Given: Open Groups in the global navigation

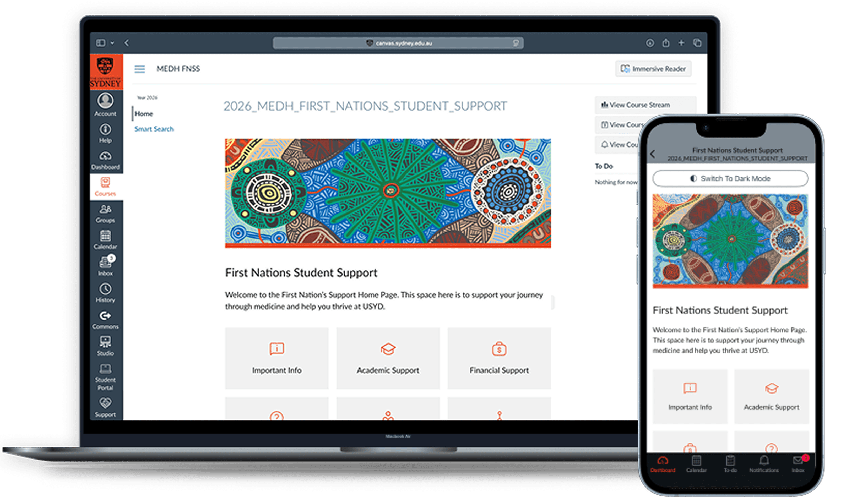Looking at the screenshot, I should 105,213.
